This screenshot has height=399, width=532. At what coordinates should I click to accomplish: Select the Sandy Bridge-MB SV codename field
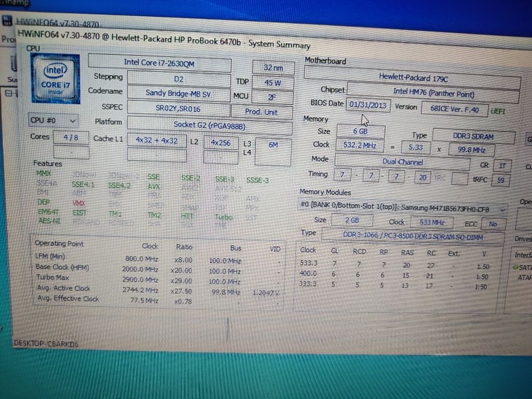click(178, 93)
